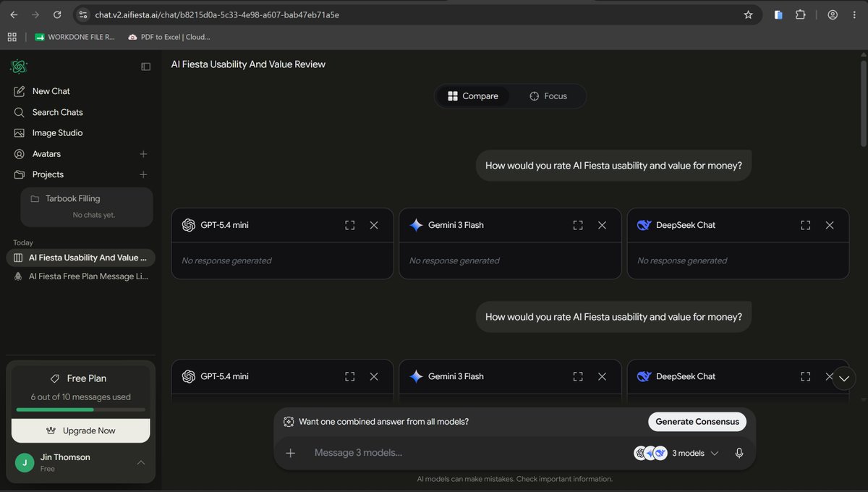Click the plus attach icon in message box

(291, 453)
